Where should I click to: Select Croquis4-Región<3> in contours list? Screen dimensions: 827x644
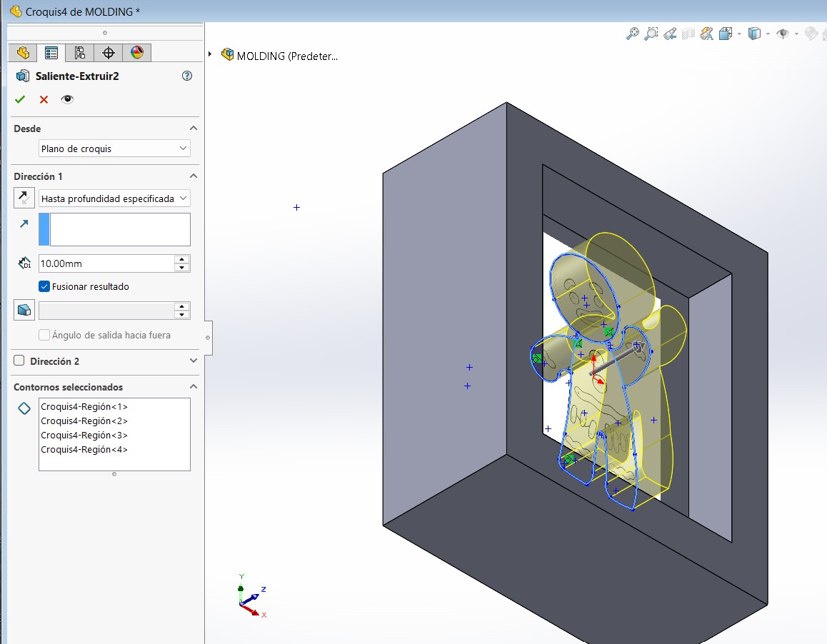pos(84,435)
